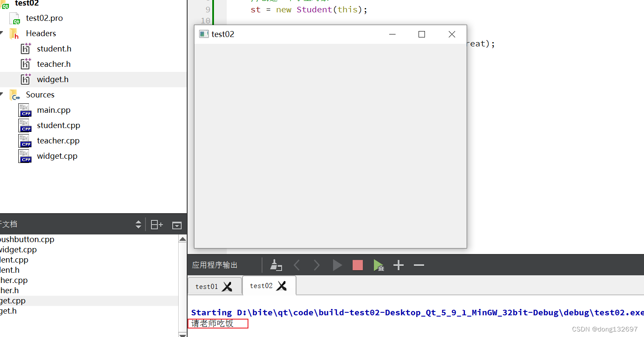Open main.cpp source file

(54, 110)
